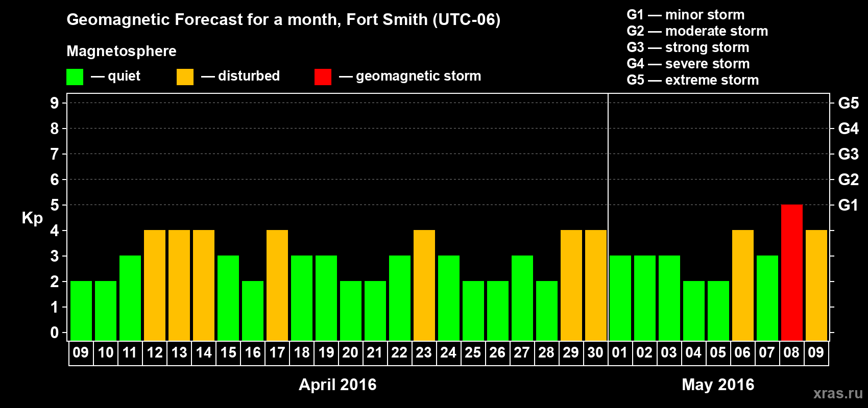
Task: Click the 'disturbed' legend label
Action: (249, 76)
